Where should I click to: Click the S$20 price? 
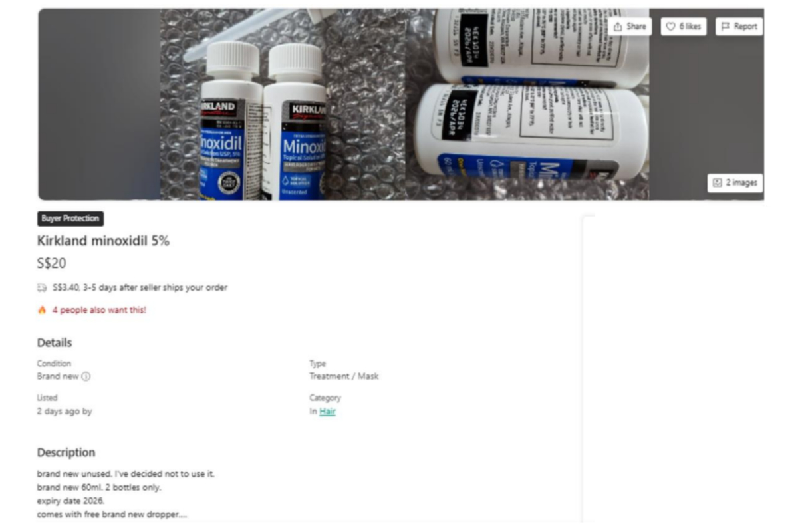pos(52,263)
